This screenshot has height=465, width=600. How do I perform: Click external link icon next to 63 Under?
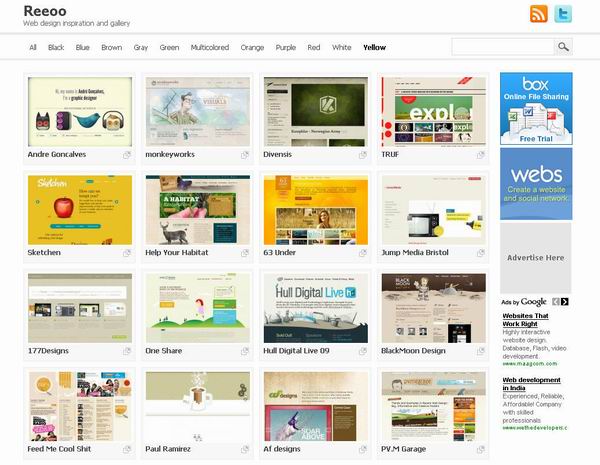click(x=363, y=253)
